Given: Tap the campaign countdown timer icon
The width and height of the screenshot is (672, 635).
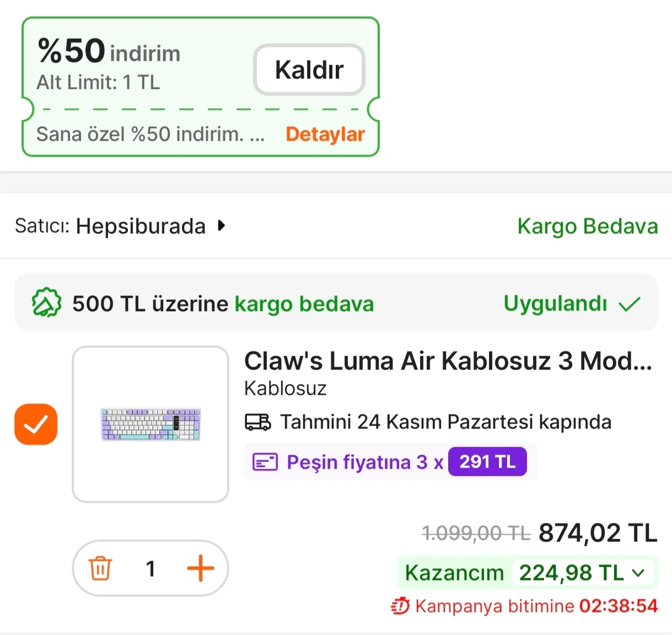Looking at the screenshot, I should (x=400, y=606).
